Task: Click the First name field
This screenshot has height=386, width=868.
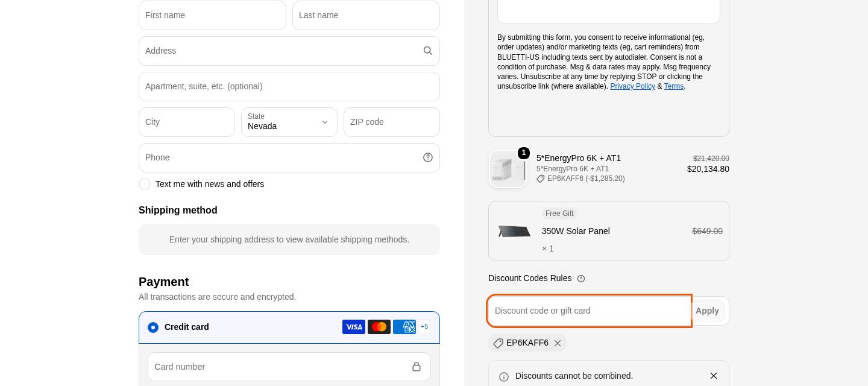Action: point(212,16)
